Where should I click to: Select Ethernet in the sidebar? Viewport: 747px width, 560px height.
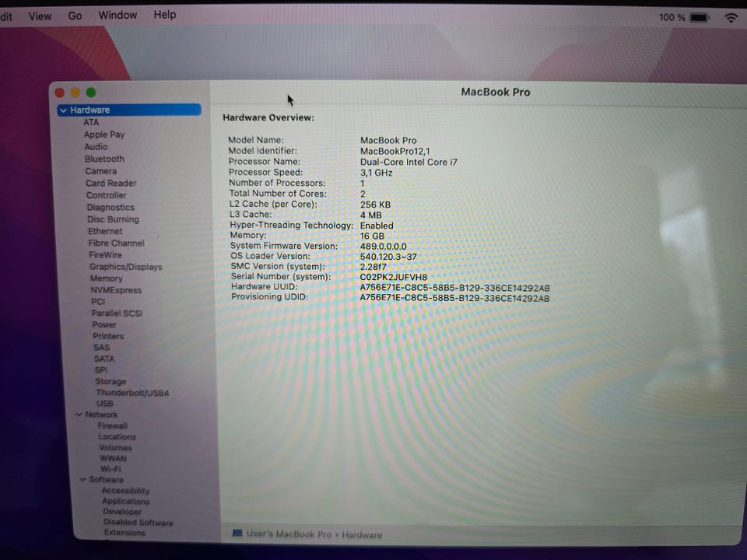[x=105, y=232]
